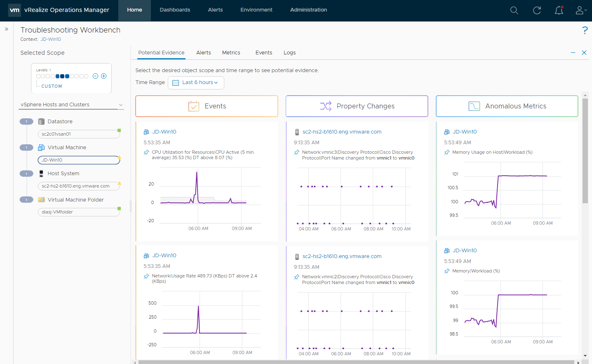The width and height of the screenshot is (592, 364).
Task: Pin the Memory Usage on Host metric
Action: 447,153
